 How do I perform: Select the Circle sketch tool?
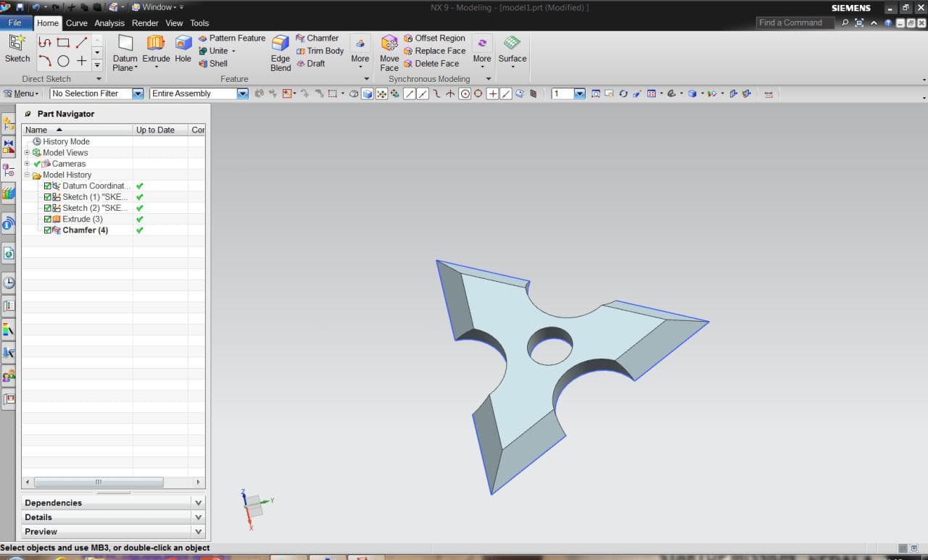click(x=63, y=61)
